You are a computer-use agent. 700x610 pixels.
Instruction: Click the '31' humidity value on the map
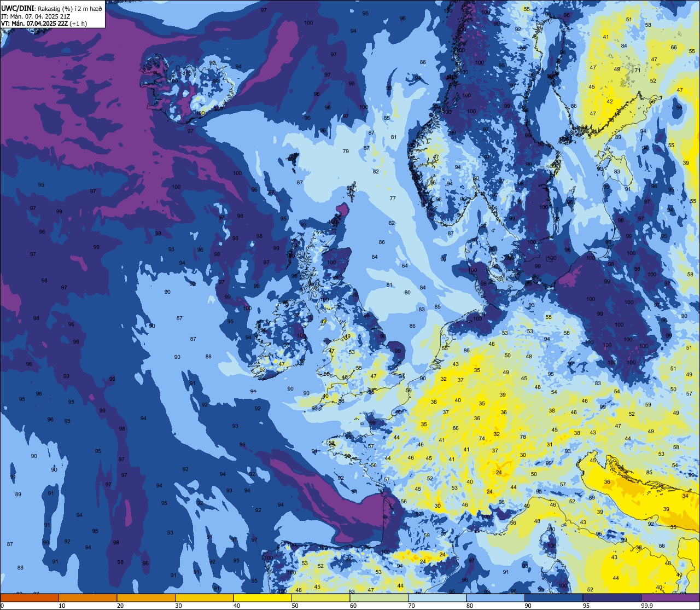tap(550, 445)
